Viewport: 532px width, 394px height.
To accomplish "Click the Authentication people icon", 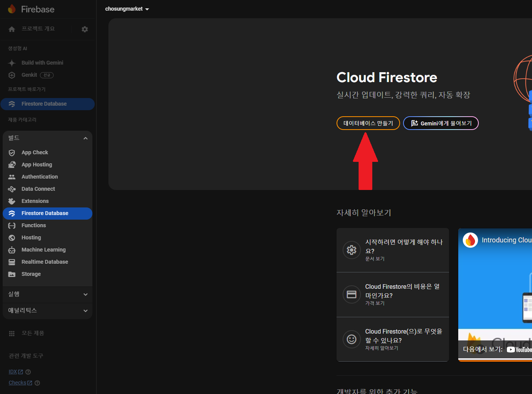I will click(x=12, y=177).
